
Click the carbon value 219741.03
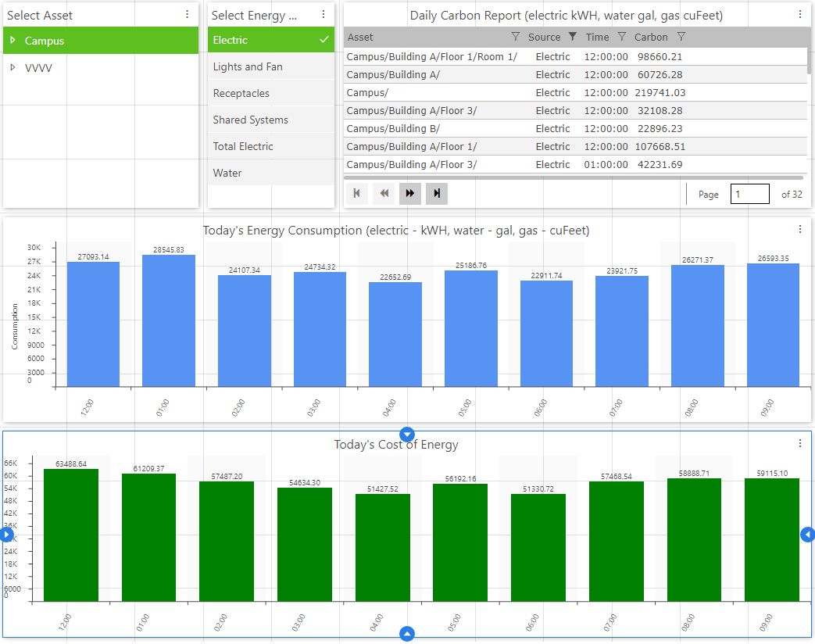pyautogui.click(x=660, y=92)
